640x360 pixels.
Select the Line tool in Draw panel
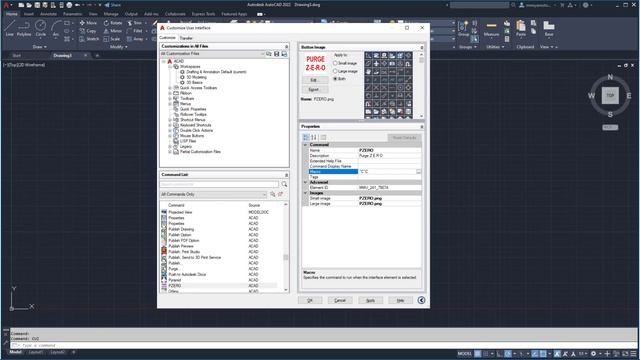pyautogui.click(x=9, y=28)
